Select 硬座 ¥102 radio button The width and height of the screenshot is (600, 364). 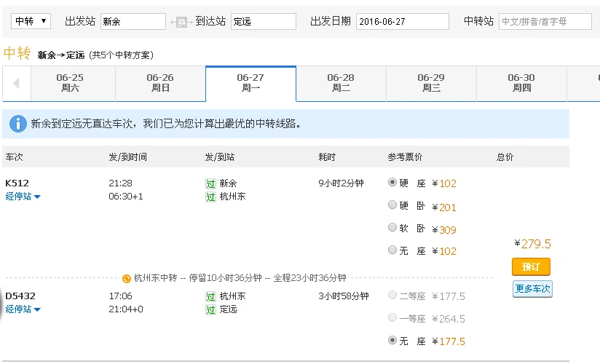pos(392,182)
